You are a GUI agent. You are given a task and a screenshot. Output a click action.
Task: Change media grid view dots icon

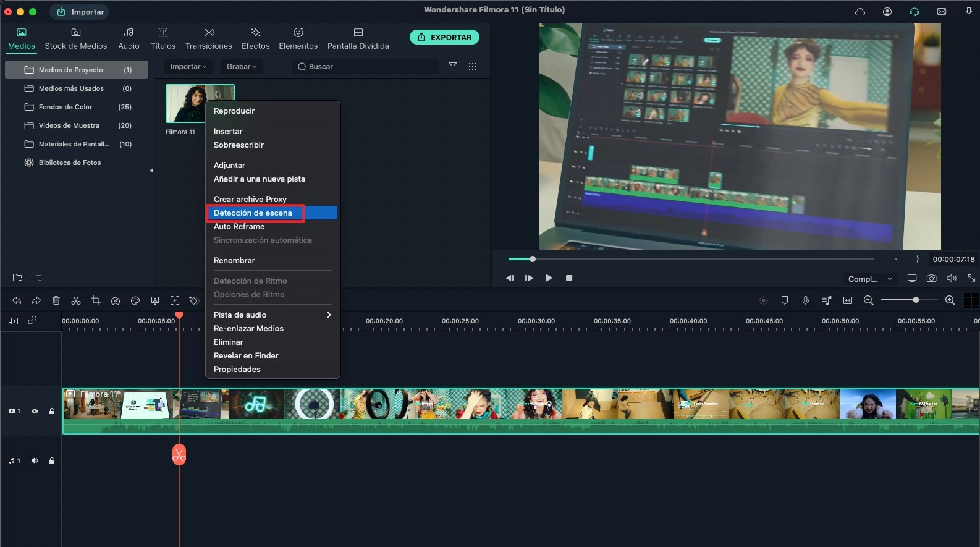pos(473,67)
